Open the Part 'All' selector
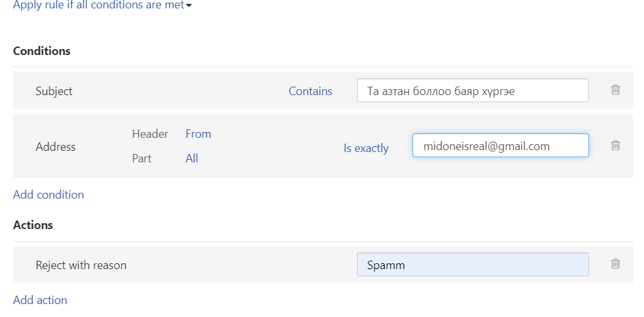 tap(192, 158)
